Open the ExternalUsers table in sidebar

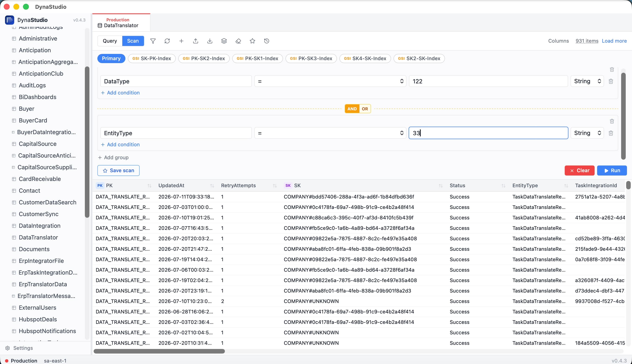point(37,308)
